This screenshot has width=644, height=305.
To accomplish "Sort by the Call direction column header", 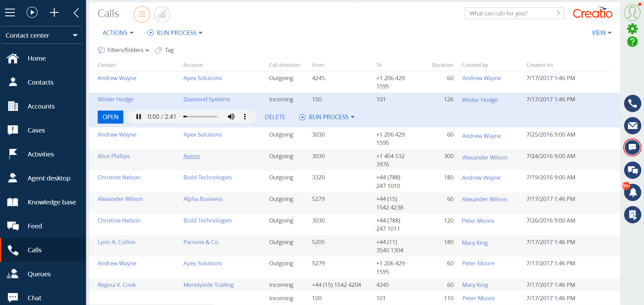I will point(284,65).
